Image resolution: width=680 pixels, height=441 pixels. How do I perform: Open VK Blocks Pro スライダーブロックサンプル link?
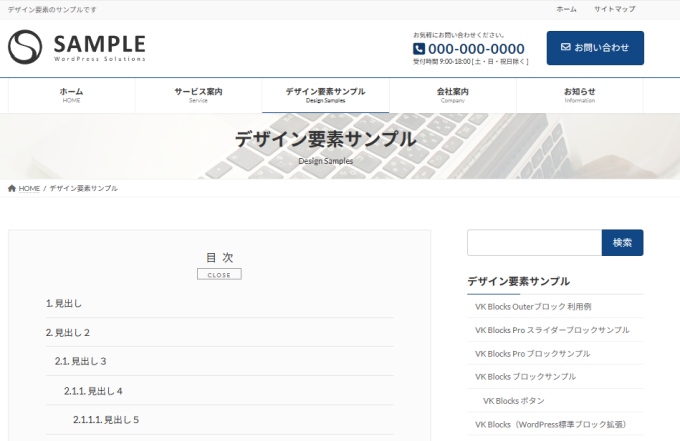click(x=552, y=329)
